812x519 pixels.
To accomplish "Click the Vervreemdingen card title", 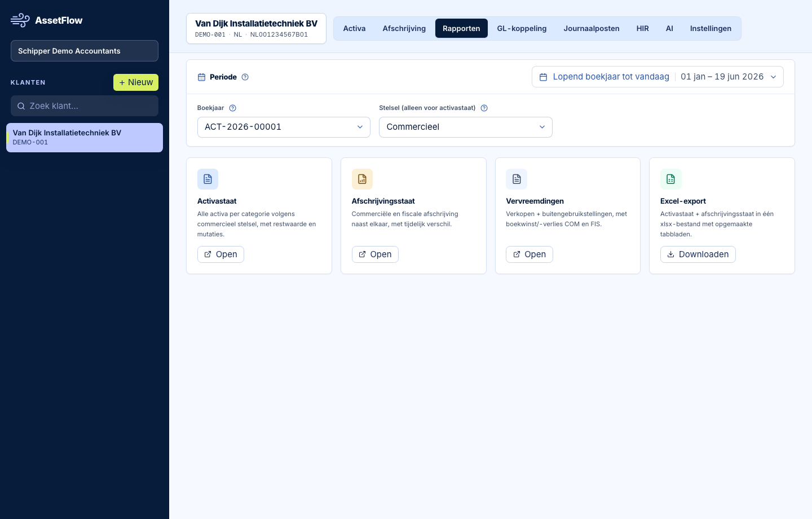I will tap(535, 201).
